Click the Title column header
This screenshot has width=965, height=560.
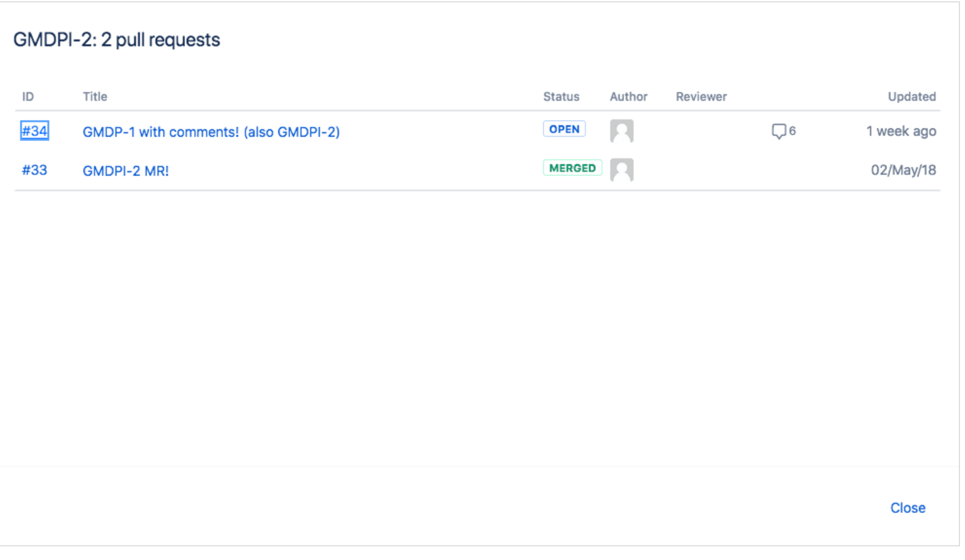94,96
